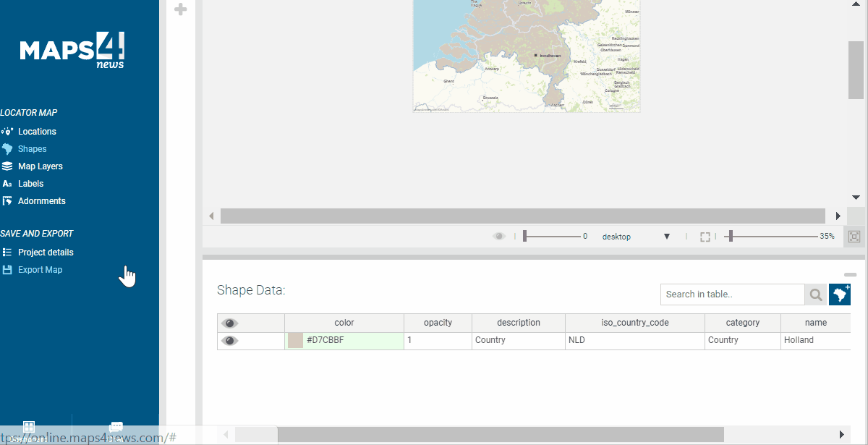
Task: Click the fit-to-screen icon in map toolbar
Action: point(854,237)
